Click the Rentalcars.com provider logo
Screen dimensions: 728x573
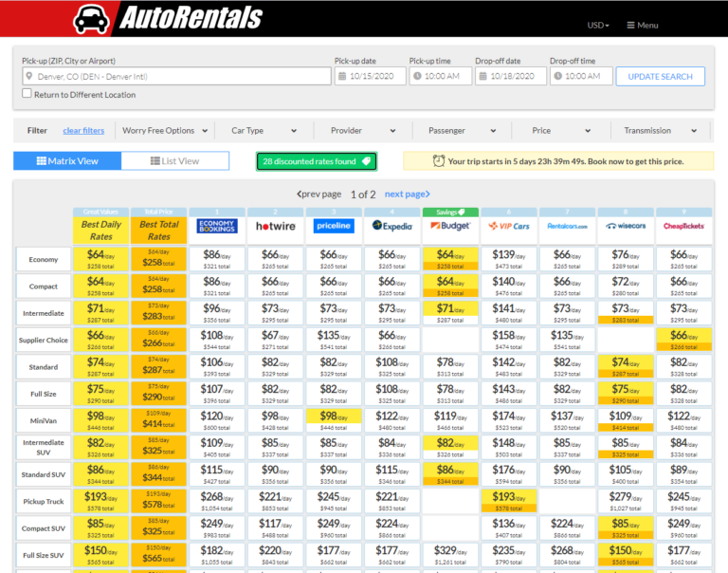pos(568,227)
